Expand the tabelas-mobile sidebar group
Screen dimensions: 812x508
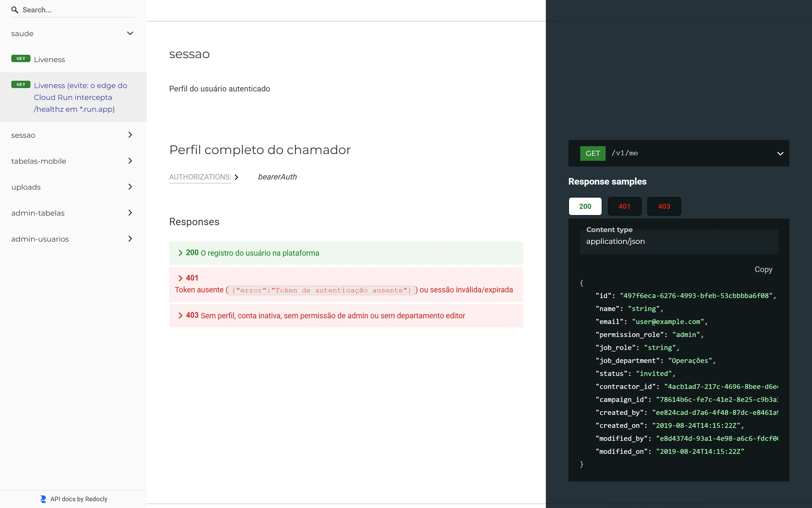(x=130, y=161)
